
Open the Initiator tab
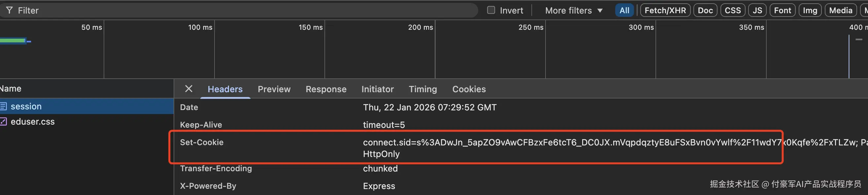[377, 89]
